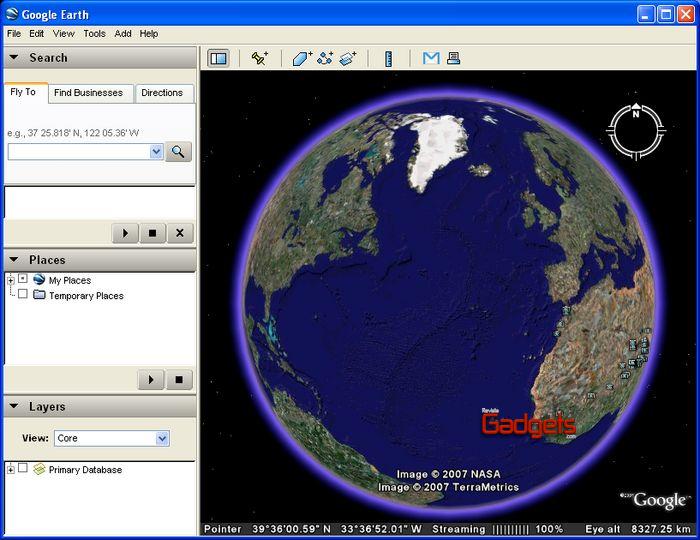Open the File menu
Image resolution: width=700 pixels, height=540 pixels.
pyautogui.click(x=14, y=34)
